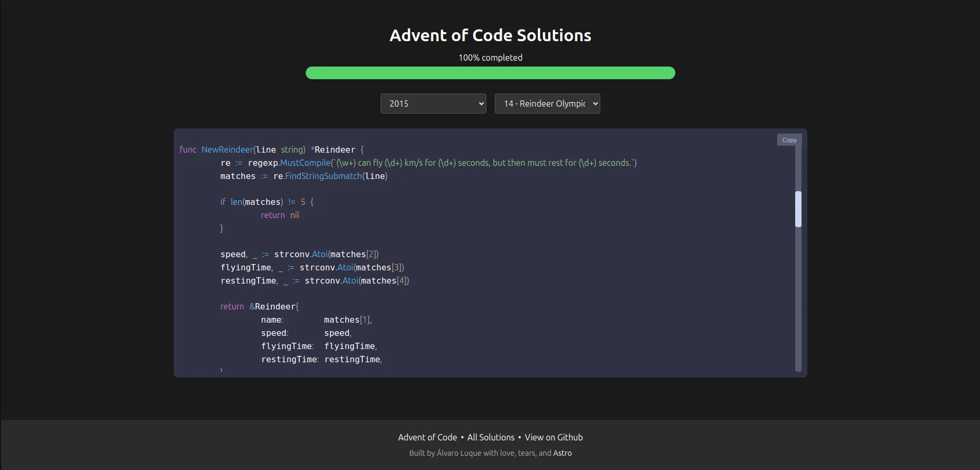Click the Advent of Code Solutions heading
The image size is (980, 470).
coord(490,35)
